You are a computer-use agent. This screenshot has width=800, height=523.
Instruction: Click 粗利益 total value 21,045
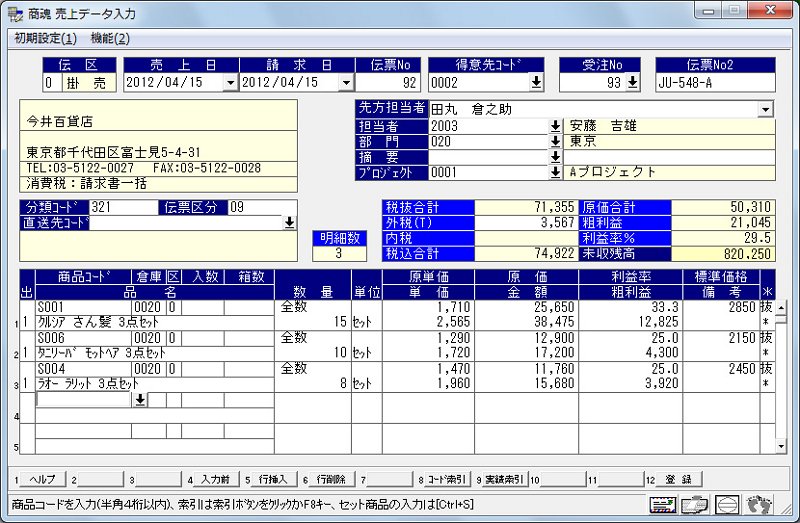pyautogui.click(x=722, y=222)
